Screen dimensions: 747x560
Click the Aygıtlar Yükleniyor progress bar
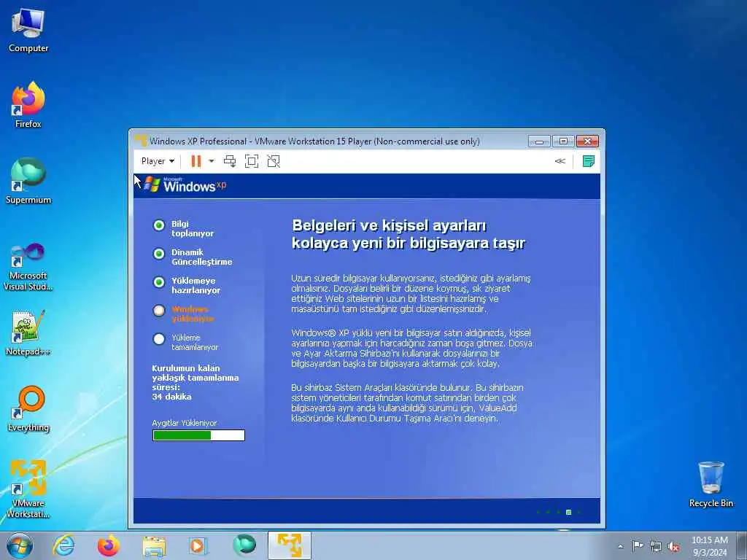coord(198,435)
